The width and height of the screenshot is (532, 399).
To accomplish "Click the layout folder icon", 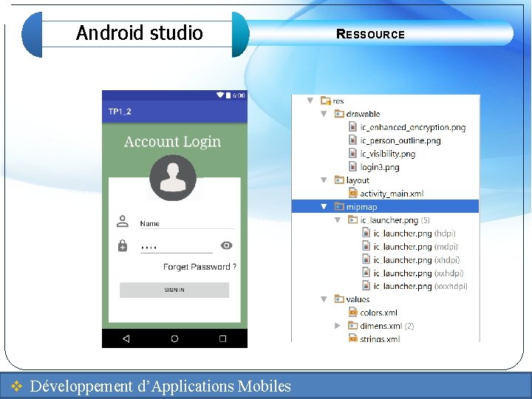I will [339, 180].
